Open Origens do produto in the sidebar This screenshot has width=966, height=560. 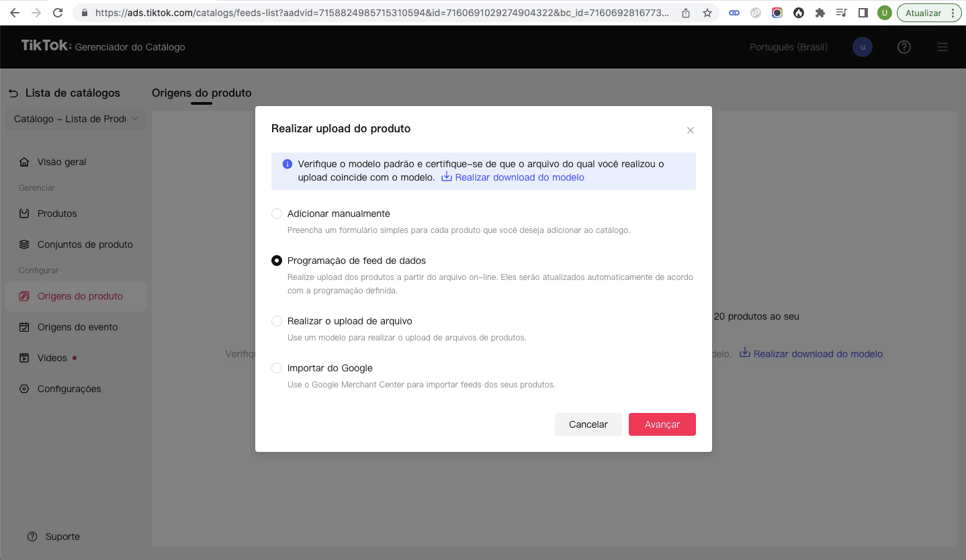click(76, 296)
